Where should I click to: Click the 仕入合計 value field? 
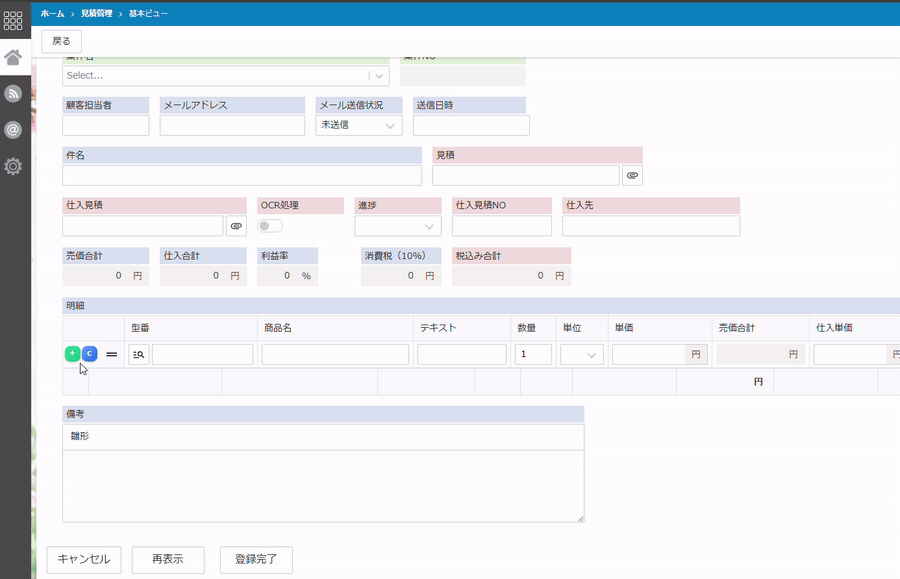[203, 276]
